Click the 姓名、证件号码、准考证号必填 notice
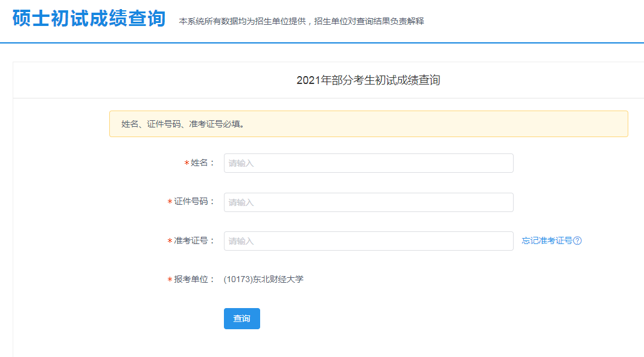Image resolution: width=644 pixels, height=357 pixels. [368, 124]
